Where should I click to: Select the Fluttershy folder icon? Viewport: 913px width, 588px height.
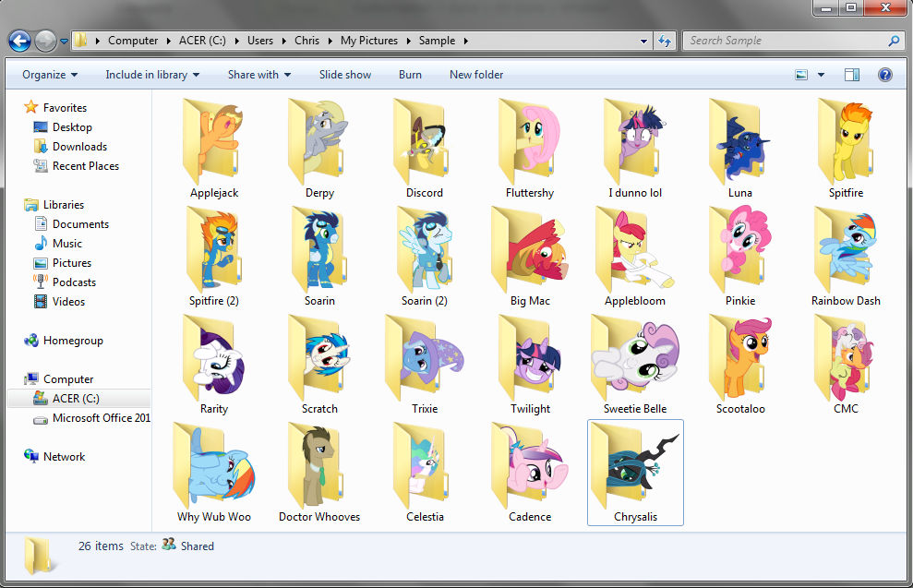coord(529,141)
